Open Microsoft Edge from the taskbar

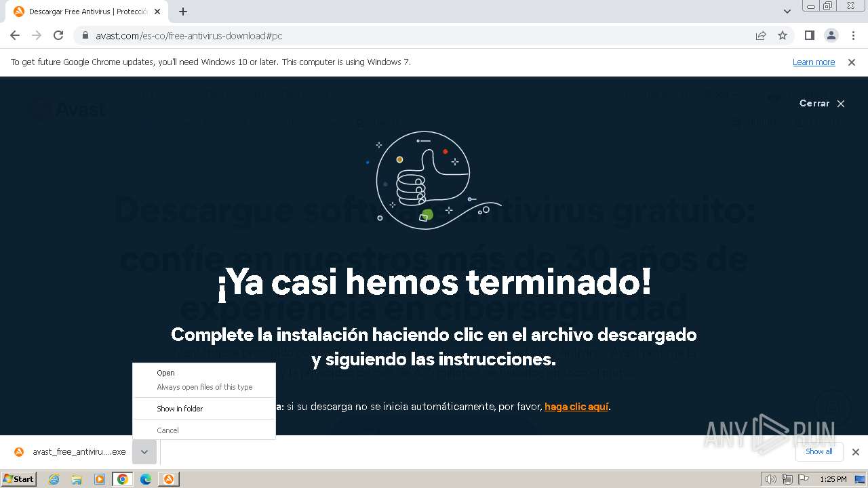pyautogui.click(x=146, y=479)
